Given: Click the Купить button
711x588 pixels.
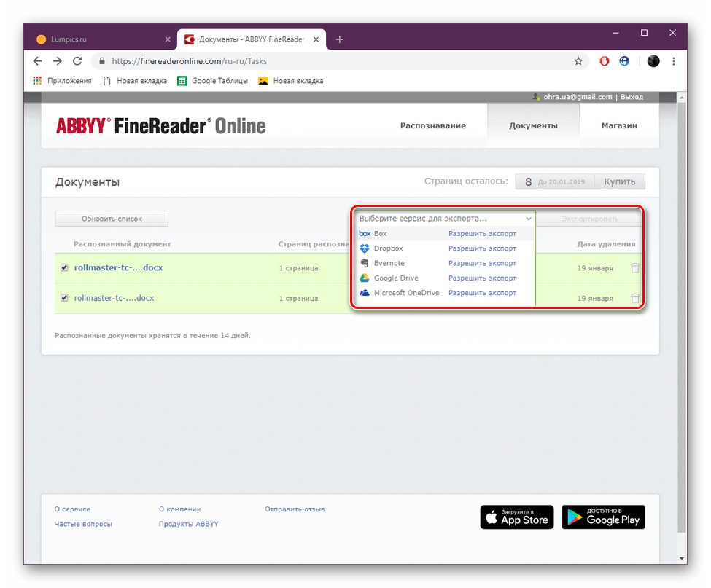Looking at the screenshot, I should click(x=619, y=181).
